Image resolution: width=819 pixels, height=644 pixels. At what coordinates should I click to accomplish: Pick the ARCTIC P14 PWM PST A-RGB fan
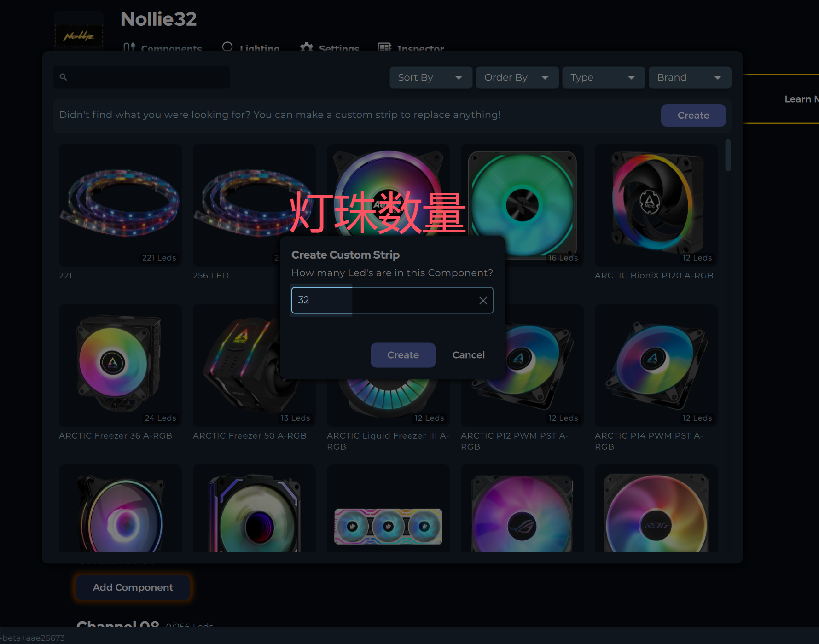point(656,366)
